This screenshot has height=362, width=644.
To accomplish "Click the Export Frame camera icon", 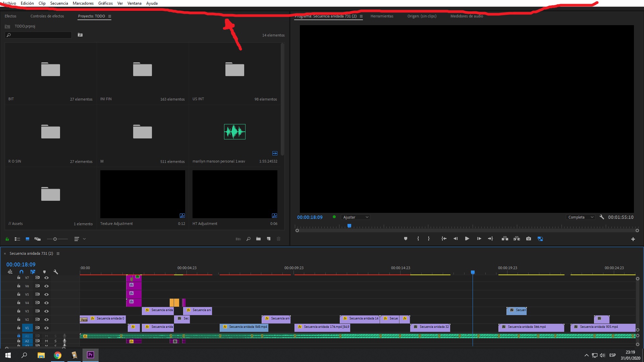I will click(529, 239).
